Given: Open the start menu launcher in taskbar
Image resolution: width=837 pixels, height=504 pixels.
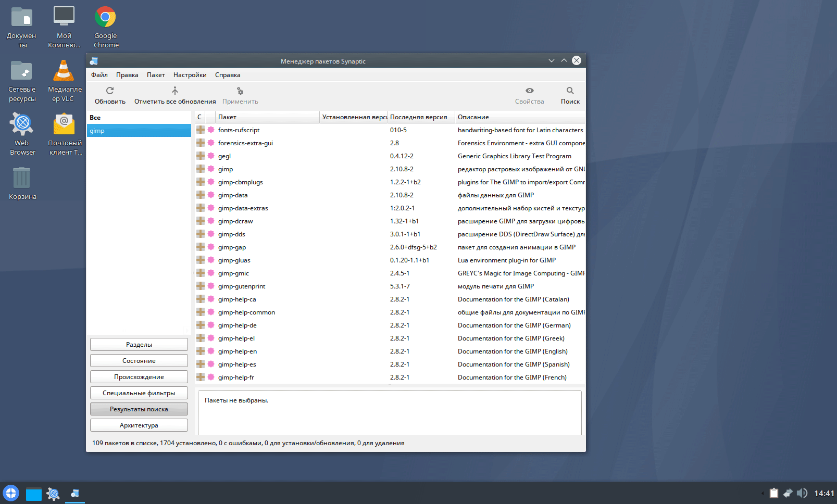Looking at the screenshot, I should pos(11,493).
